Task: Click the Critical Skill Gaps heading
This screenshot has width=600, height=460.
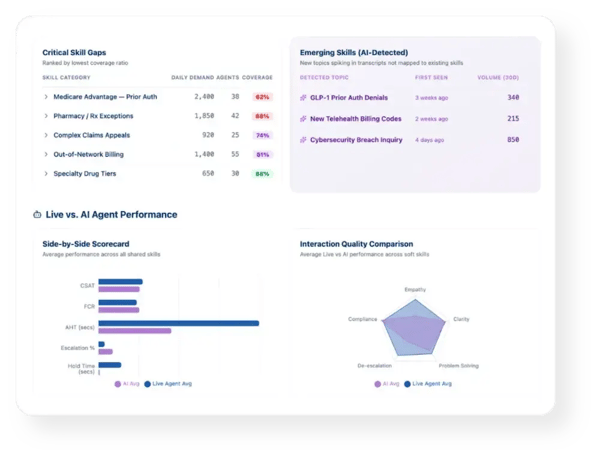Action: (74, 52)
